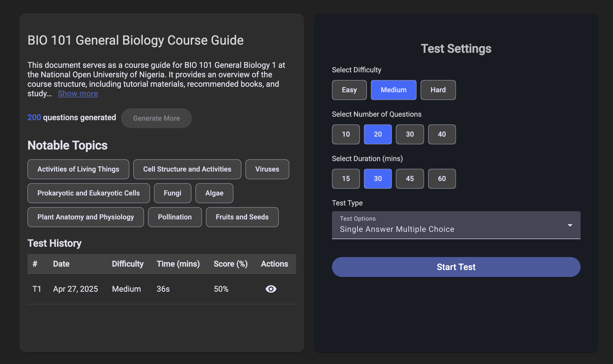Image resolution: width=613 pixels, height=364 pixels.
Task: Open the Test Options dropdown arrow
Action: tap(570, 225)
